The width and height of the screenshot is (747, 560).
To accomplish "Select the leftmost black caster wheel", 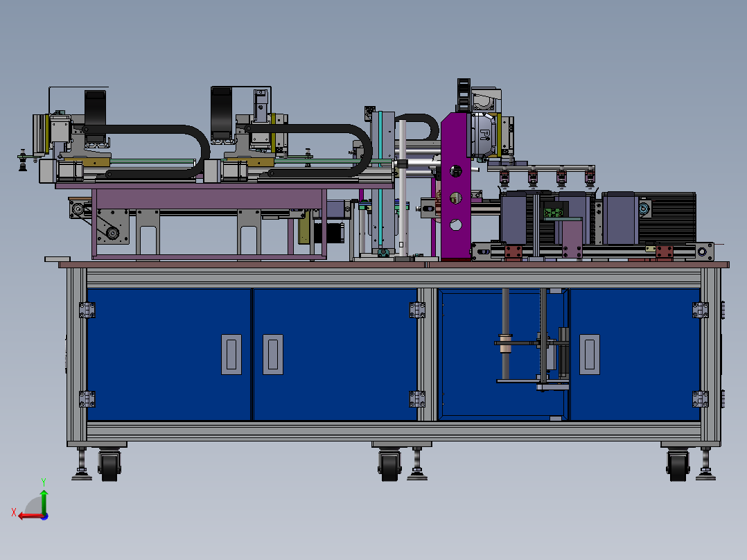I will 109,466.
